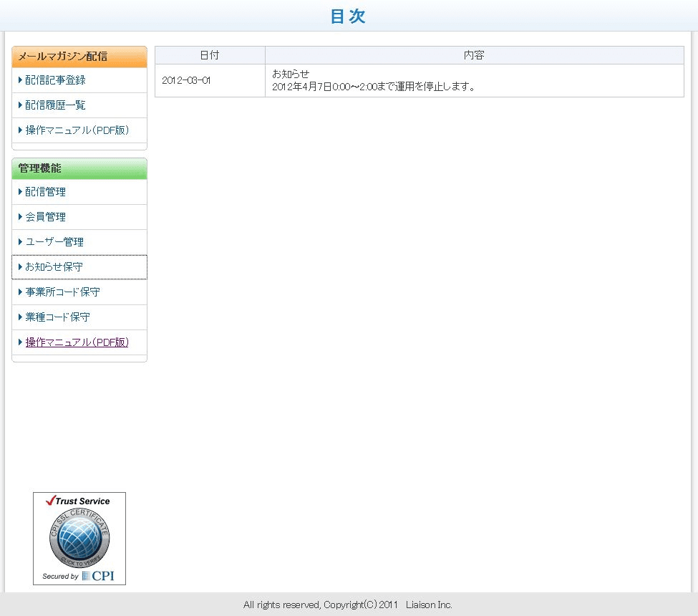
Task: Click the CPI SSL Trust Service seal
Action: click(79, 539)
